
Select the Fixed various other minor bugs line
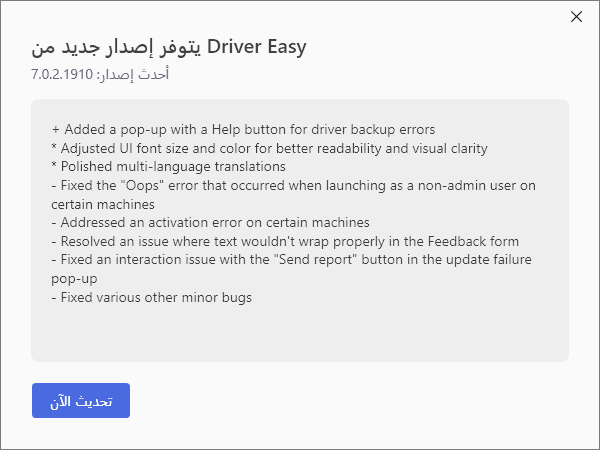point(152,297)
